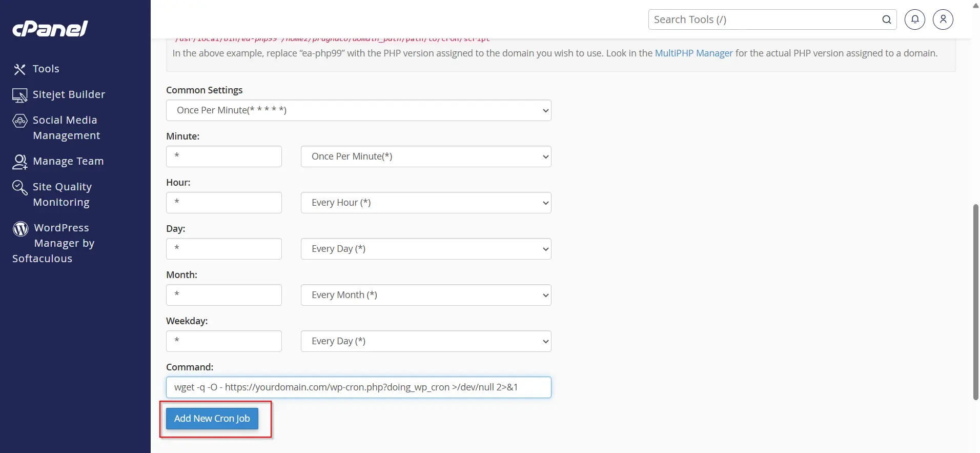Click the Weekday: label

pyautogui.click(x=187, y=321)
